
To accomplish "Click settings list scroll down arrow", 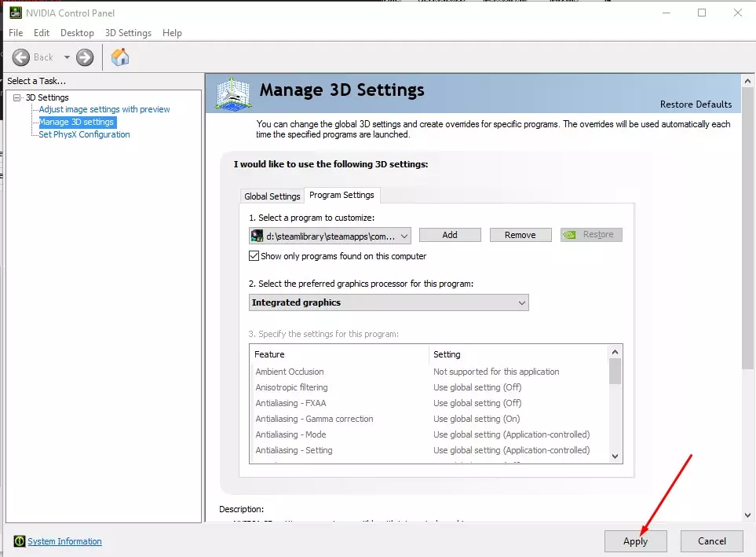I will click(x=615, y=456).
